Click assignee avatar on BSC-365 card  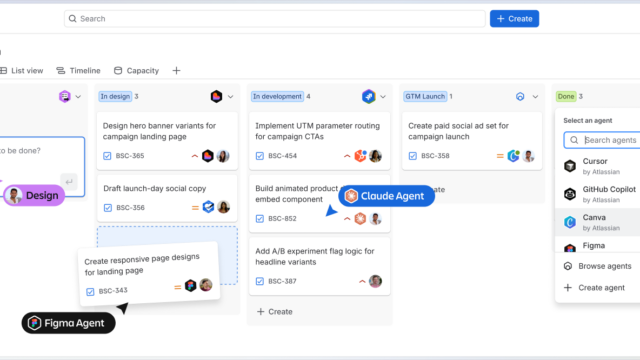pyautogui.click(x=223, y=156)
